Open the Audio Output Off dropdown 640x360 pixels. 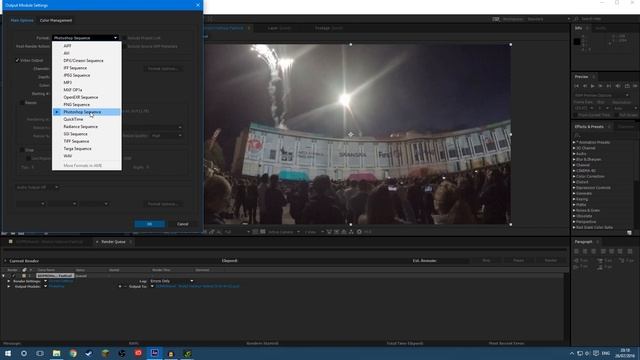pyautogui.click(x=37, y=187)
